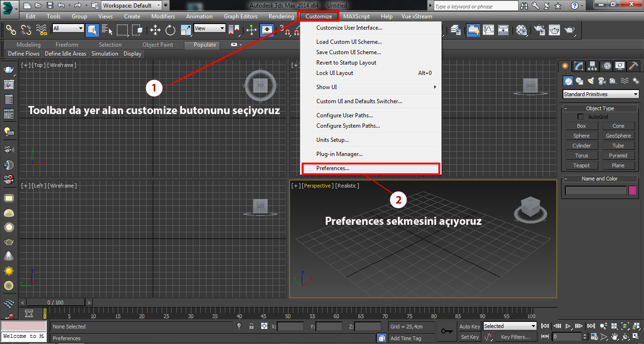Toggle the Keyboard Shortcut Override icon
The image size is (644, 344).
point(267,30)
